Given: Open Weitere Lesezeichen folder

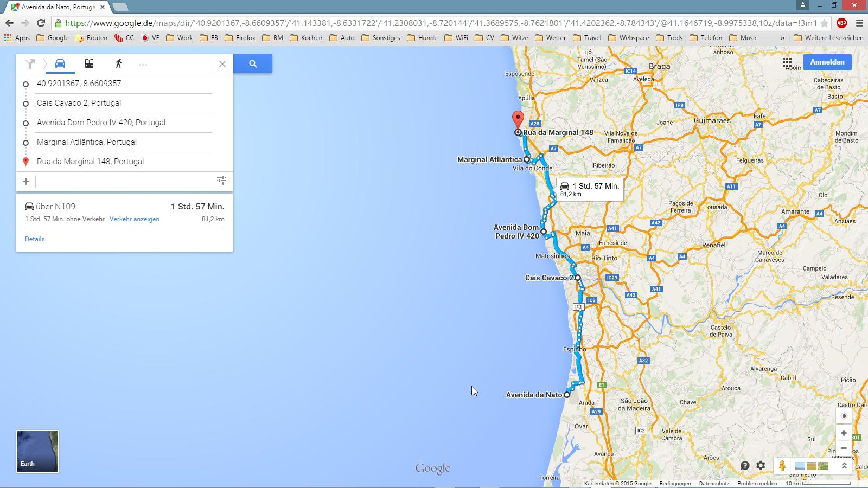Looking at the screenshot, I should 828,38.
